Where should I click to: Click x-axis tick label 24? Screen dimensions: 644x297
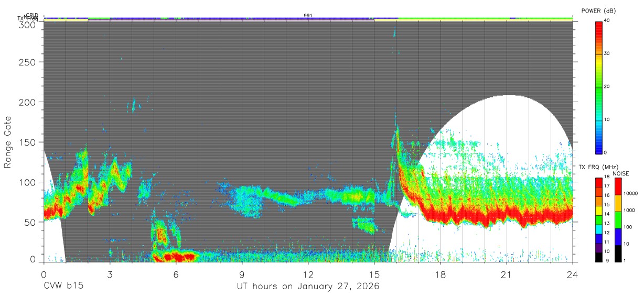[x=573, y=274]
